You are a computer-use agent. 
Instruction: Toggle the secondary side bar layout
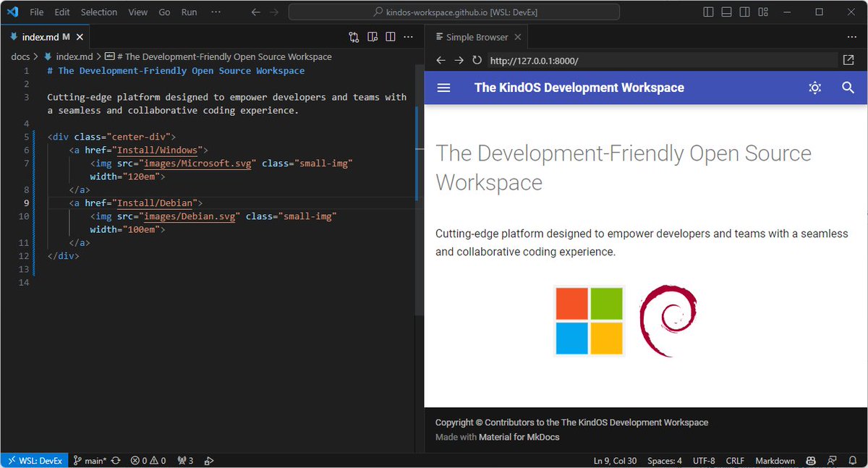(x=744, y=12)
